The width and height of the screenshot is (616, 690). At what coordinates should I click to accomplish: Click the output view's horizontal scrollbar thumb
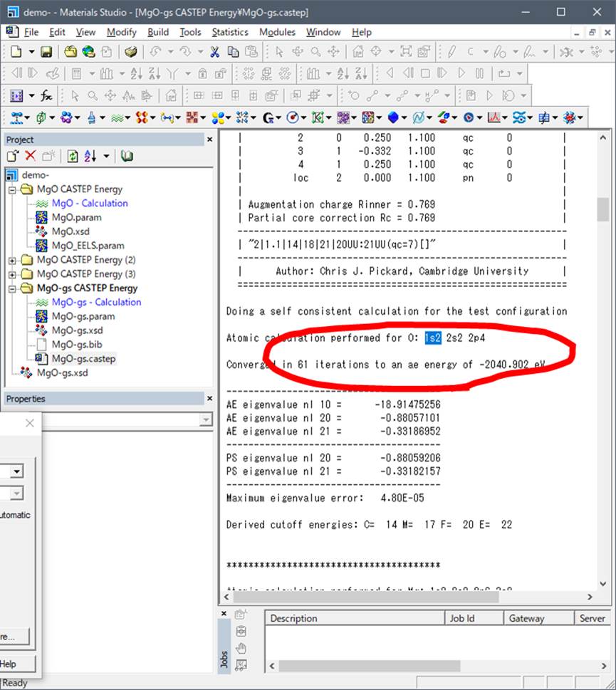pos(365,597)
